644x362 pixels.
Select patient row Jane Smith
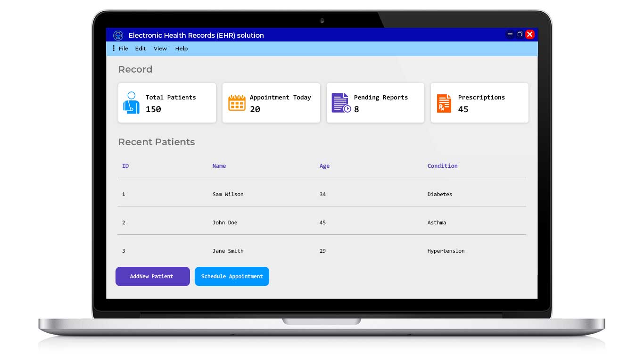pyautogui.click(x=322, y=251)
